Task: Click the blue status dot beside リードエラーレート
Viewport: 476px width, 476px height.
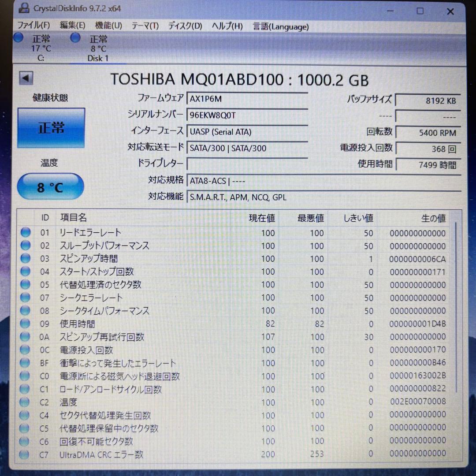Action: point(25,232)
